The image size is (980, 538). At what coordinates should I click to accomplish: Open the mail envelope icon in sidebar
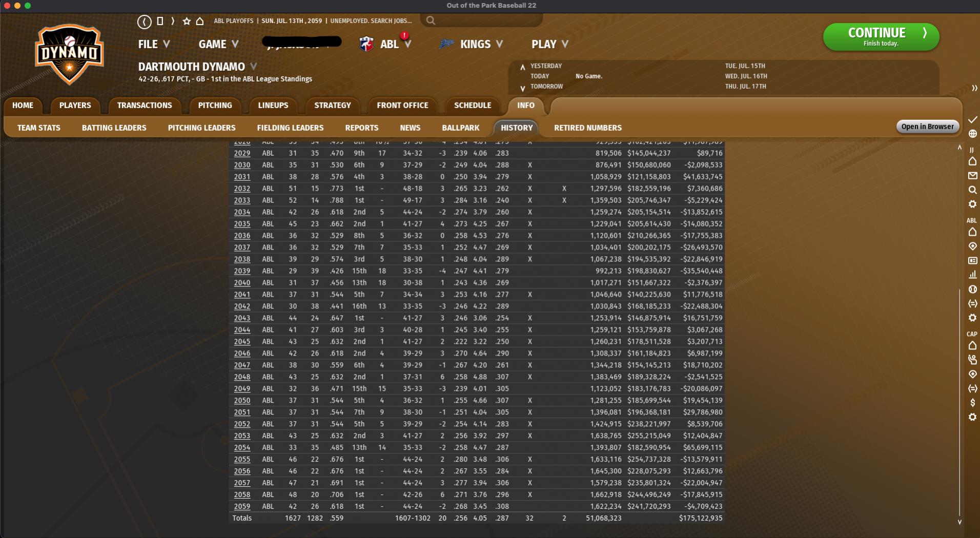[x=972, y=176]
